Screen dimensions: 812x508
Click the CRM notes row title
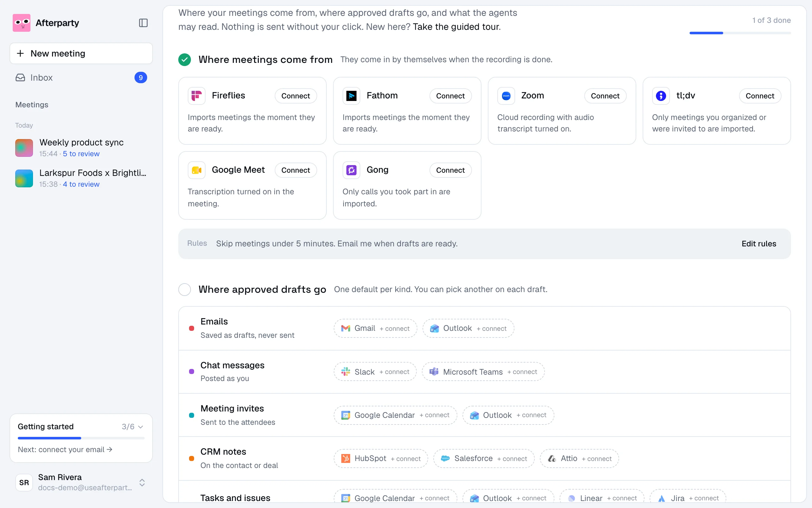223,452
